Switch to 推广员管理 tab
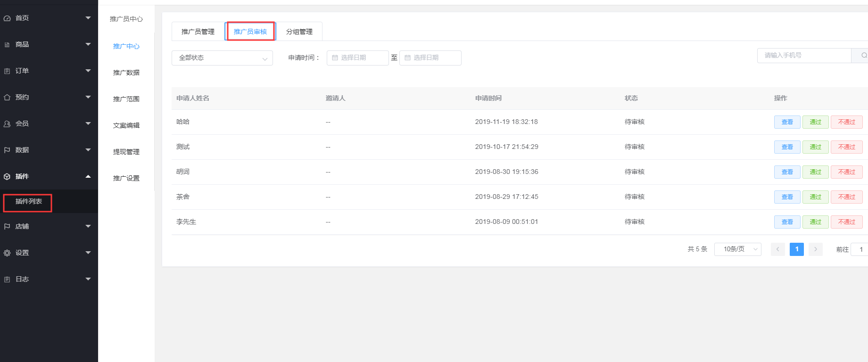868x362 pixels. coord(198,32)
